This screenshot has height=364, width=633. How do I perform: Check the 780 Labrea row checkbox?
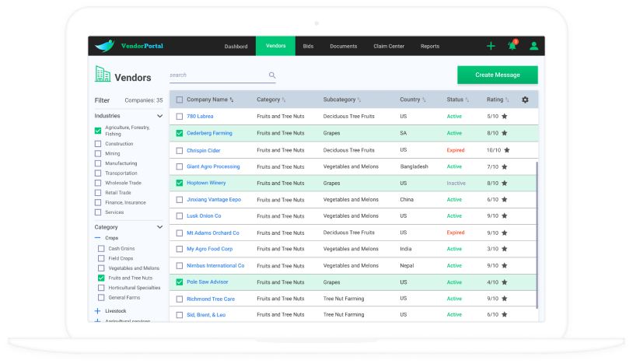[179, 117]
